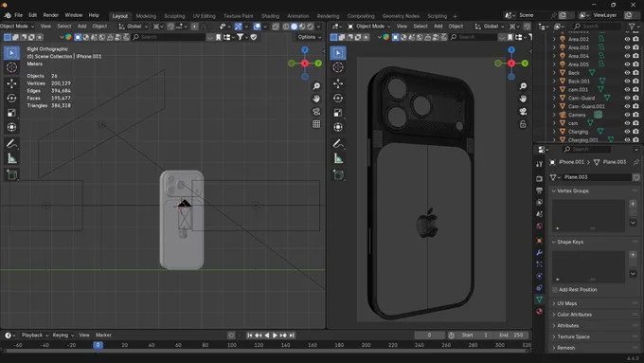Click the outliner Search field

(x=597, y=27)
